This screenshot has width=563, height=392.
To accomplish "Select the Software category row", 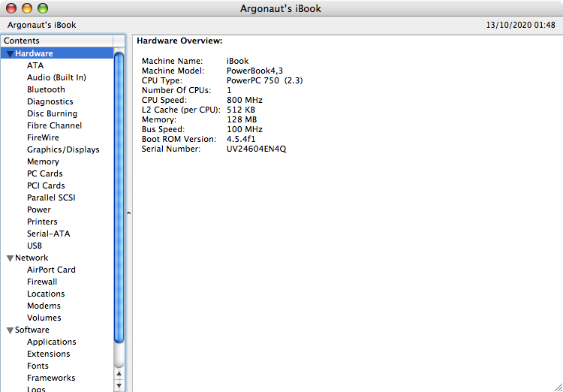I will pyautogui.click(x=57, y=330).
